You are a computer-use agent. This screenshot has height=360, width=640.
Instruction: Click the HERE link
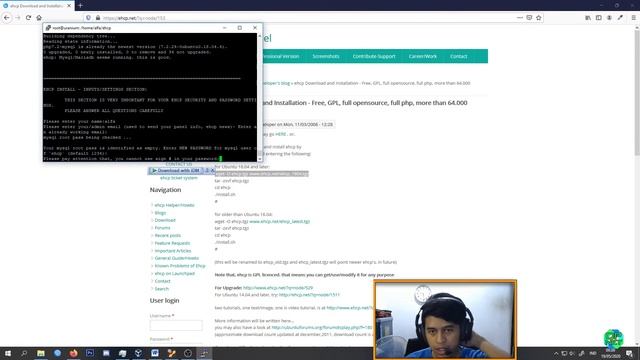(x=280, y=134)
